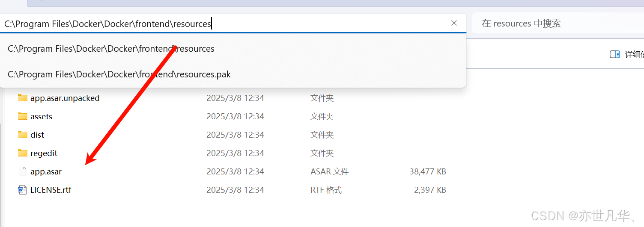
Task: Click the app.asar.unpacked folder icon
Action: (x=23, y=98)
